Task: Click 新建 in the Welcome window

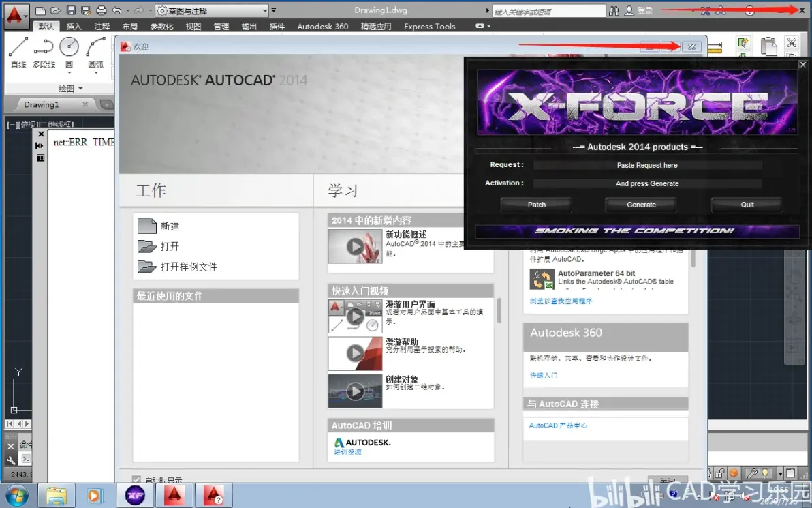Action: coord(159,226)
